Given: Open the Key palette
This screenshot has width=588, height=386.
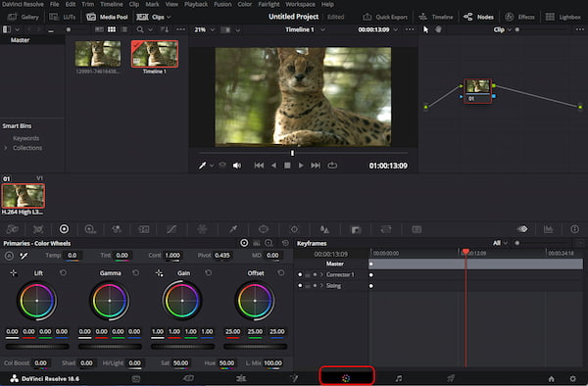Looking at the screenshot, I should [355, 229].
